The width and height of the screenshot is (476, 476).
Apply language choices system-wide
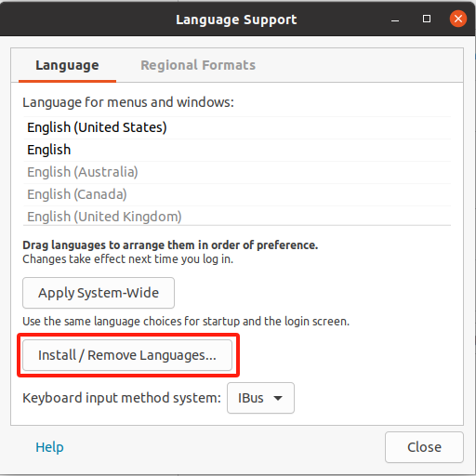click(99, 293)
